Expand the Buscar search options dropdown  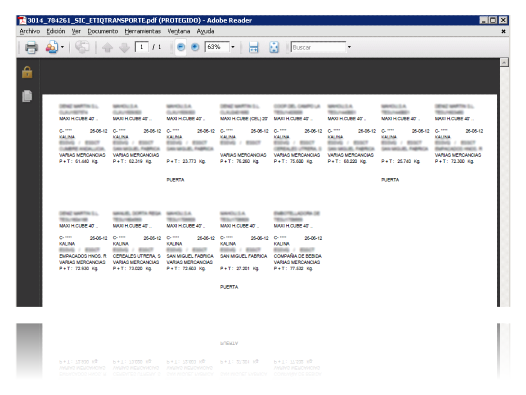point(349,47)
